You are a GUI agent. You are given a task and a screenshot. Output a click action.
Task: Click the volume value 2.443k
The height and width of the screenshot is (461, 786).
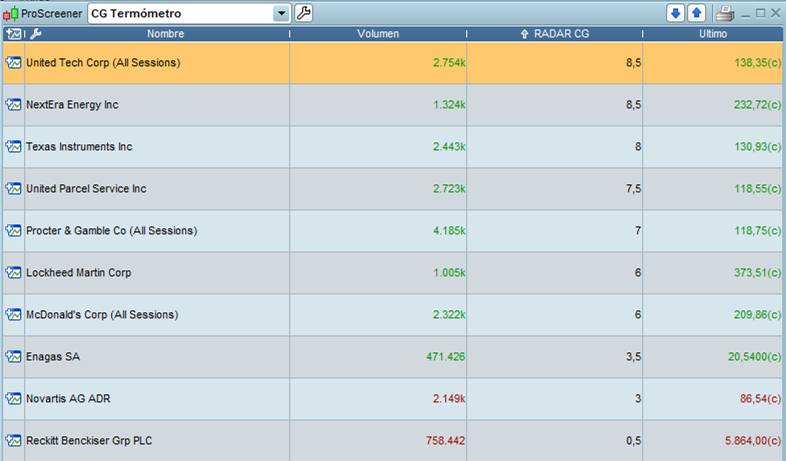(449, 147)
